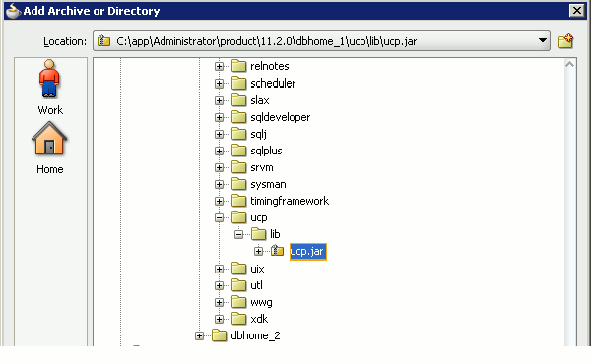
Task: Create a new folder via toolbar icon
Action: (565, 41)
